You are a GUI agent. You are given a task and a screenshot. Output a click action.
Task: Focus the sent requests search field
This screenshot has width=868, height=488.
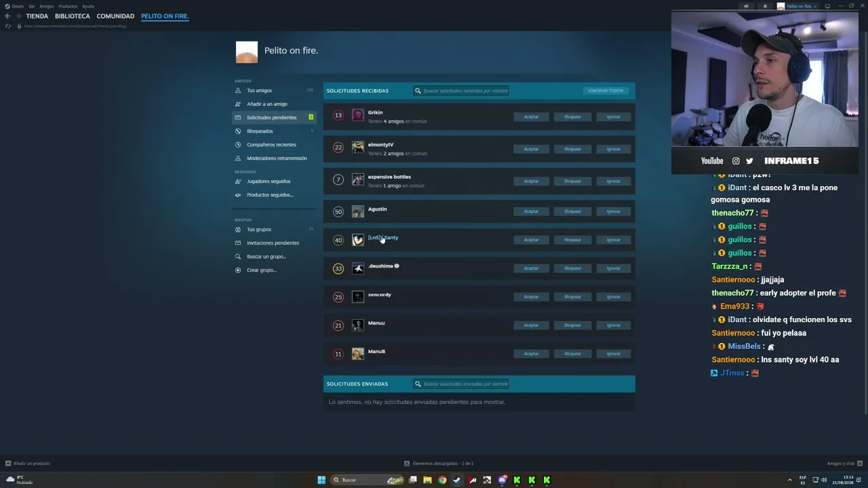click(x=461, y=384)
